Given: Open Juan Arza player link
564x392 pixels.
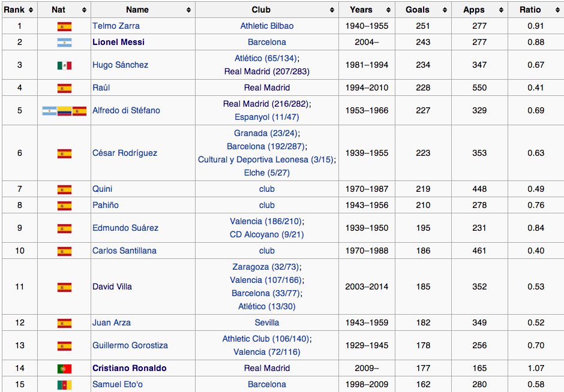Looking at the screenshot, I should coord(112,322).
